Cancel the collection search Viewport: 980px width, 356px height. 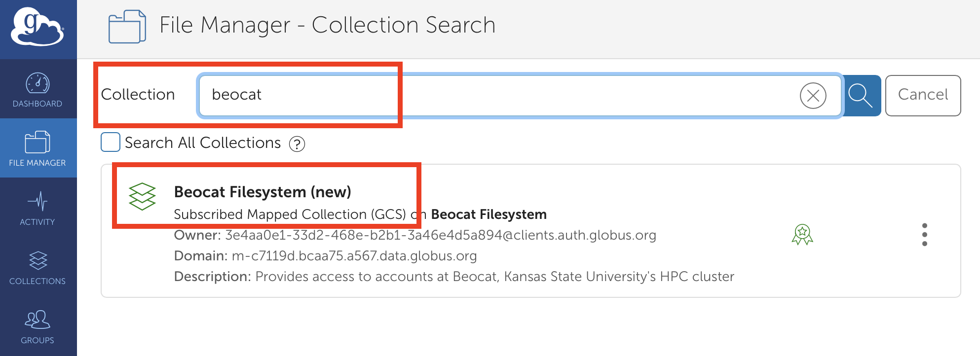[x=922, y=95]
